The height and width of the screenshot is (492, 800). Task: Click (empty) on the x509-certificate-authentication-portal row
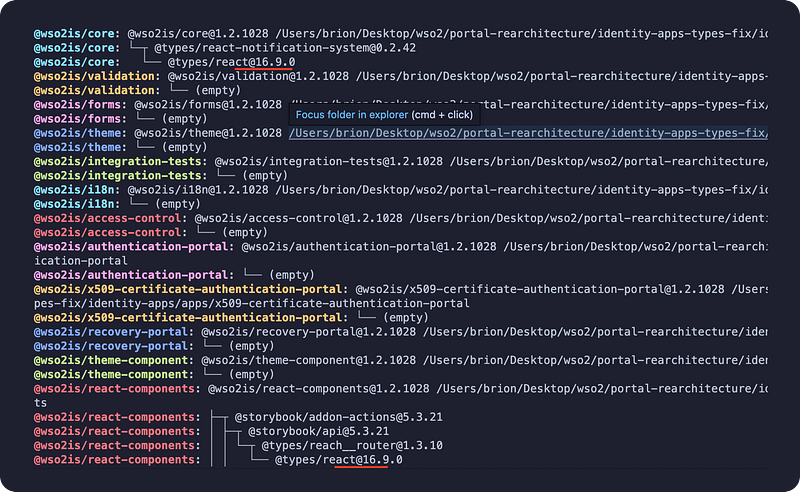(406, 318)
